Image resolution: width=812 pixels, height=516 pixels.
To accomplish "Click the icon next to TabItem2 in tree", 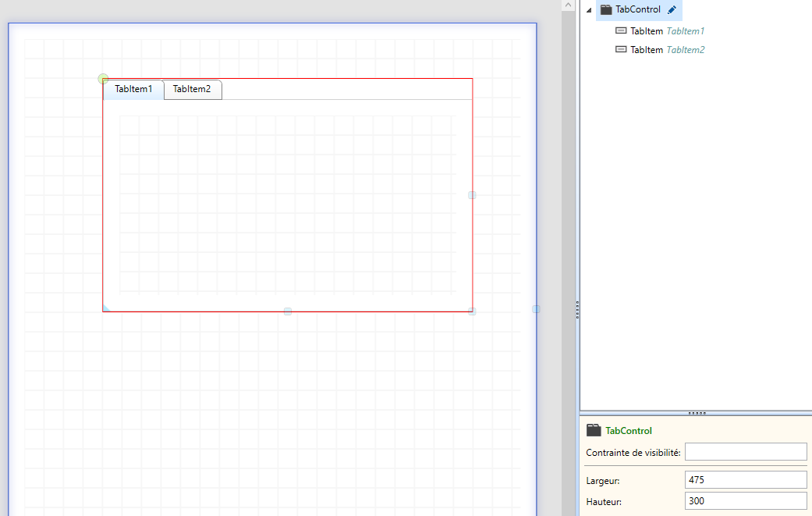I will pos(621,50).
